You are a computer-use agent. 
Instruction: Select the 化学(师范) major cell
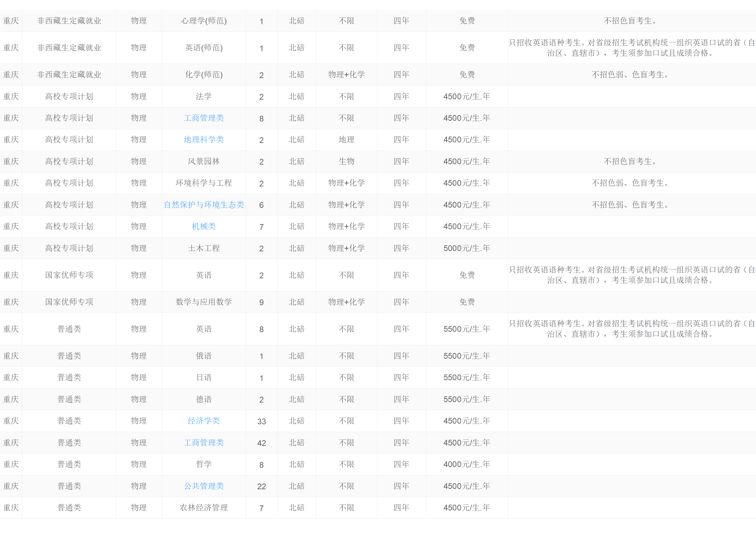[204, 75]
